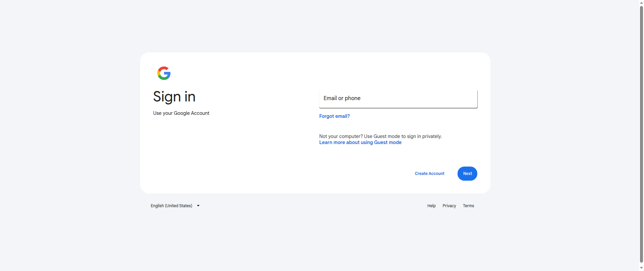
Task: Click the 'Not your computer?' guest mode text
Action: point(380,136)
